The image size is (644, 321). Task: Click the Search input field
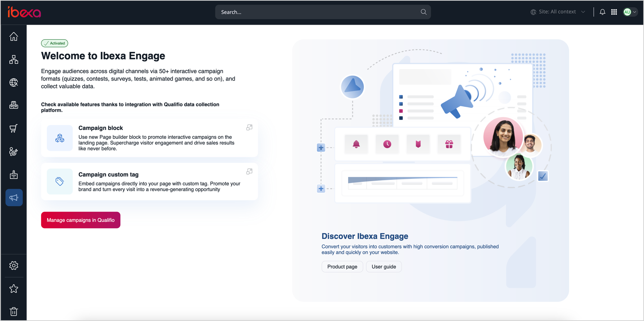323,12
